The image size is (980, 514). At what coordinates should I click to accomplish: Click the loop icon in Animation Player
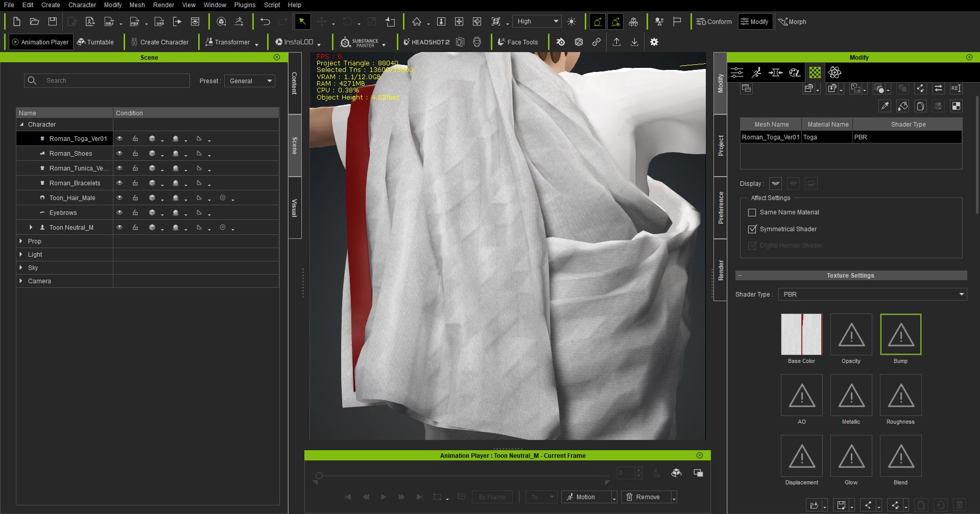point(438,497)
